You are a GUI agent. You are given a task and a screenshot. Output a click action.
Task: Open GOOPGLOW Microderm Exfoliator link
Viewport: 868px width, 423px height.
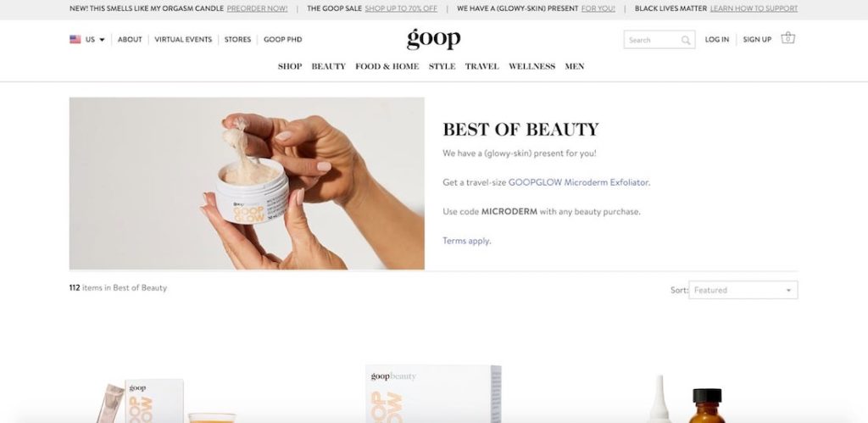tap(578, 182)
